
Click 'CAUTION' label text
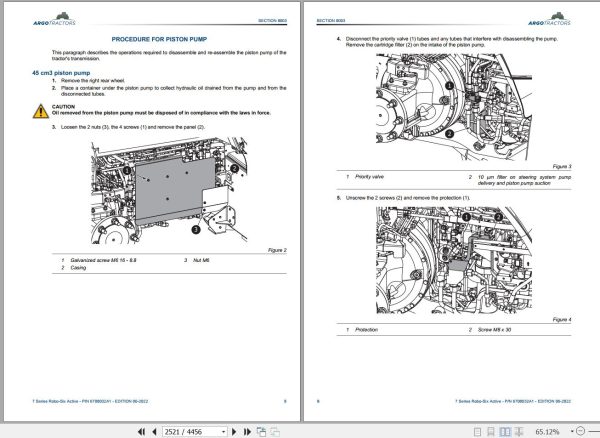click(x=63, y=107)
